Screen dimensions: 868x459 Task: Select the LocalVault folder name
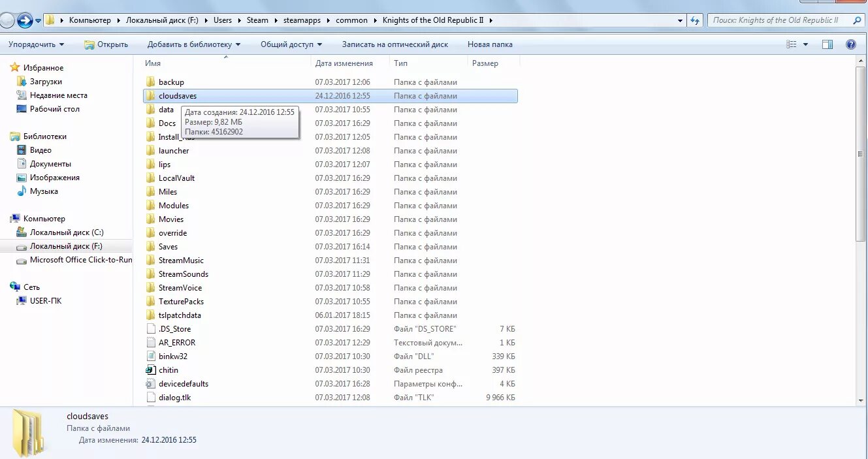[176, 178]
